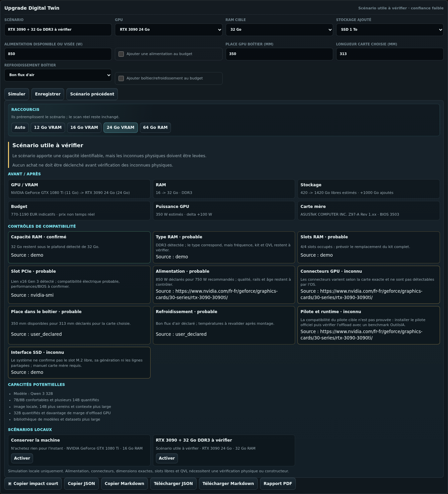This screenshot has height=494, width=448.
Task: Click the Copier JSON button
Action: pyautogui.click(x=81, y=484)
